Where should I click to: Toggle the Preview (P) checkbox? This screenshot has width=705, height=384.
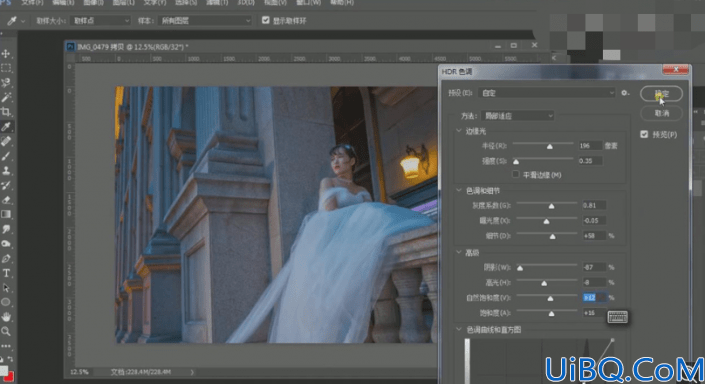point(644,134)
